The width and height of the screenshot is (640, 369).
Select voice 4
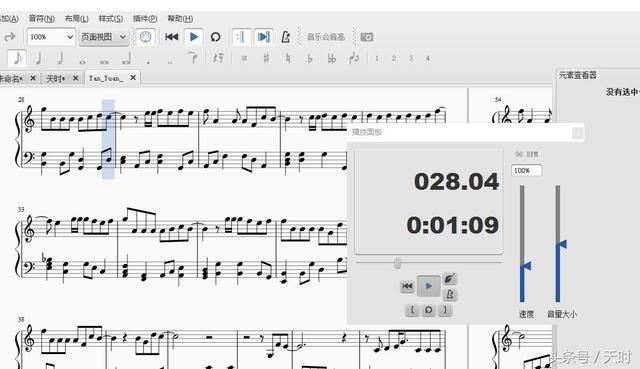coord(428,58)
